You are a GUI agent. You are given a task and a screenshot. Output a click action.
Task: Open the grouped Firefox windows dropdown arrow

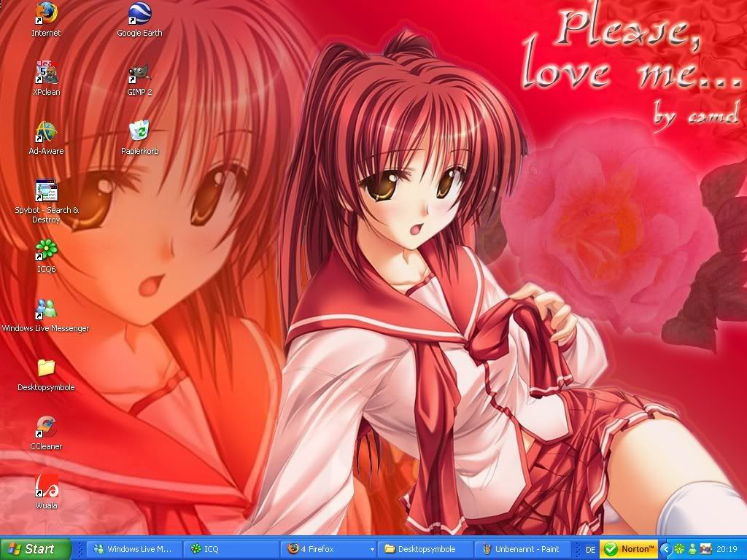tap(371, 550)
